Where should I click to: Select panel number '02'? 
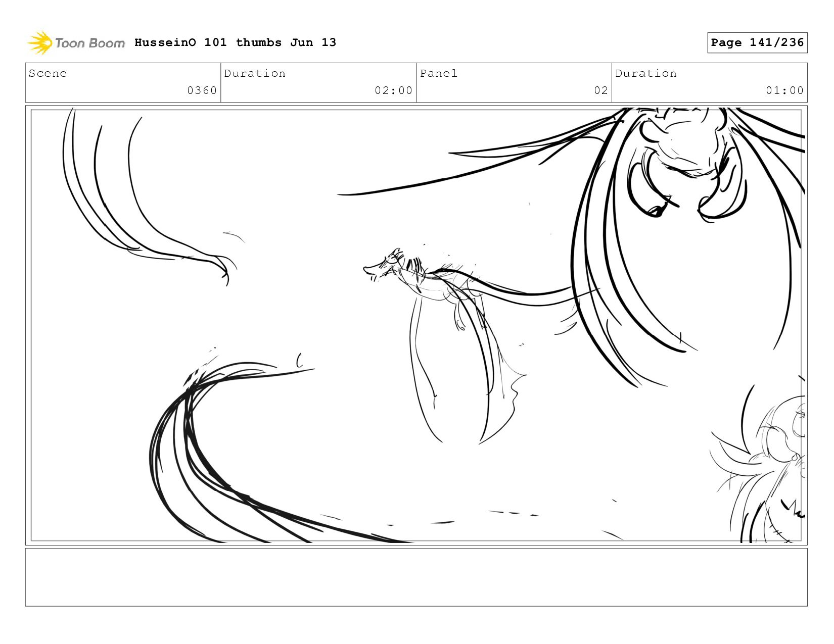pos(601,90)
